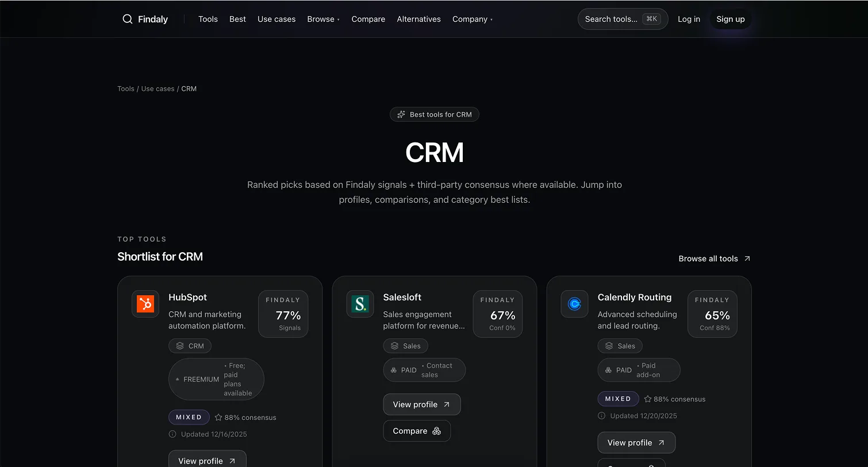The width and height of the screenshot is (868, 467).
Task: Focus the Search tools input field
Action: [x=611, y=19]
